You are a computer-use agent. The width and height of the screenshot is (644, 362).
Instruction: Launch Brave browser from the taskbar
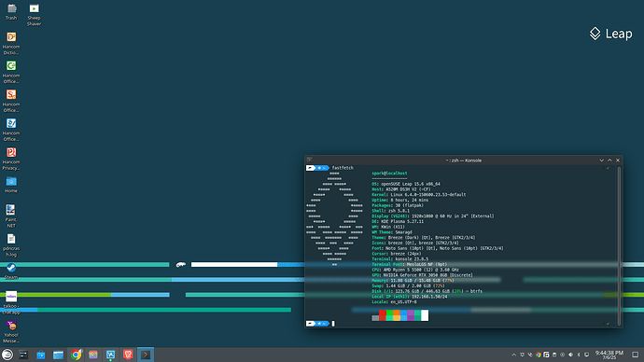(x=128, y=355)
